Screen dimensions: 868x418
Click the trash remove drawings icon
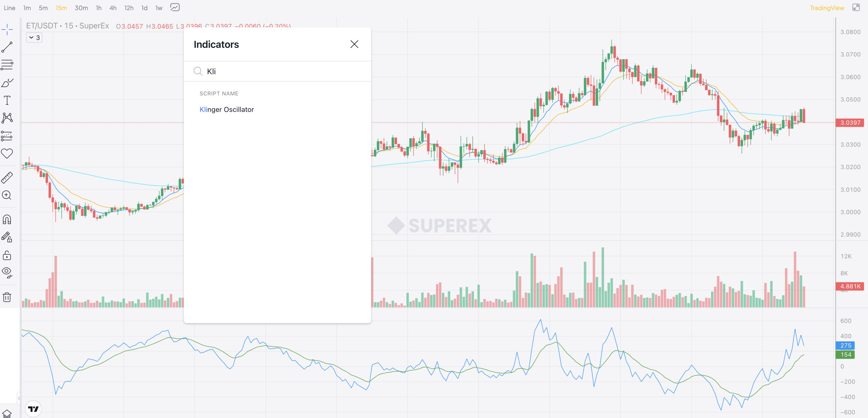tap(7, 297)
